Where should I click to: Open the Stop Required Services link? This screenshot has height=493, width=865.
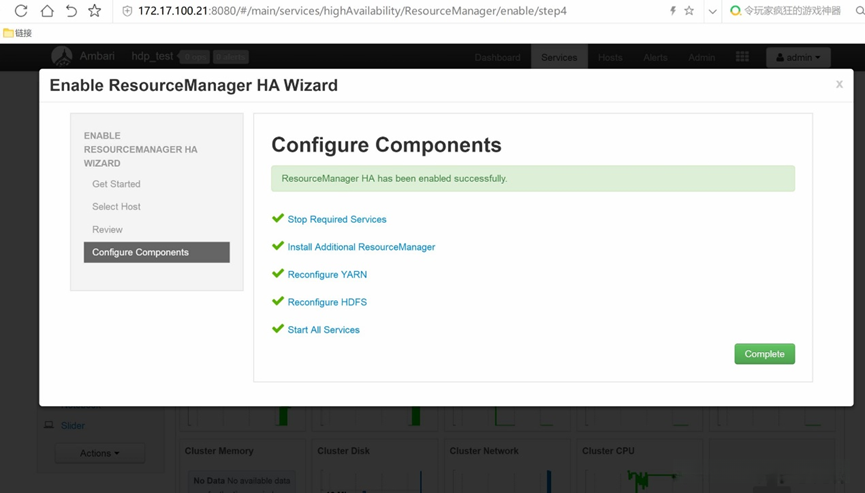337,219
